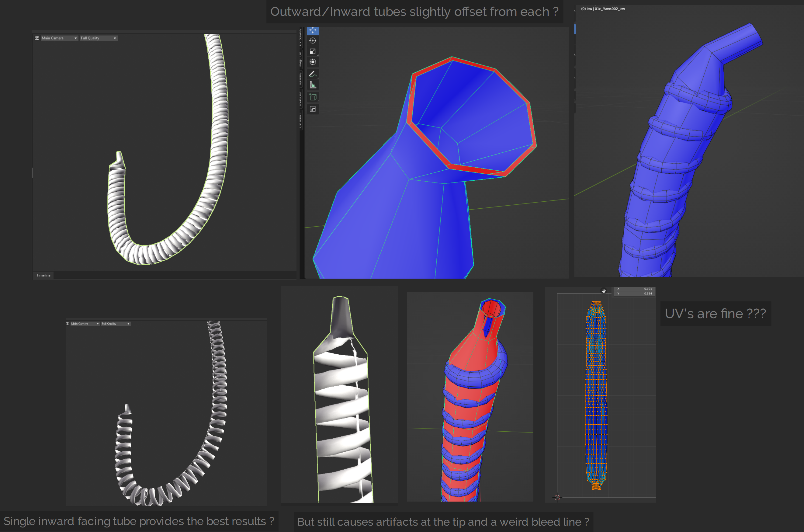Open the UVPacker sidebar tab

(x=300, y=98)
